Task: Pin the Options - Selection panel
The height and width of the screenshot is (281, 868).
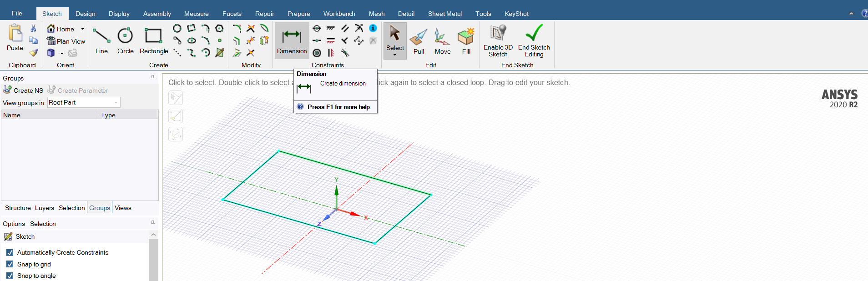Action: click(153, 223)
